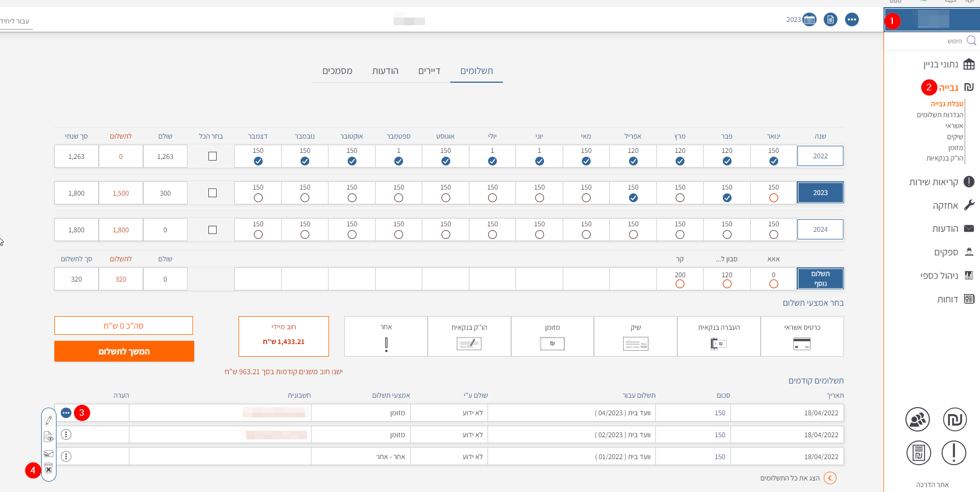Click the people group circle icon
The height and width of the screenshot is (492, 980).
pyautogui.click(x=917, y=420)
